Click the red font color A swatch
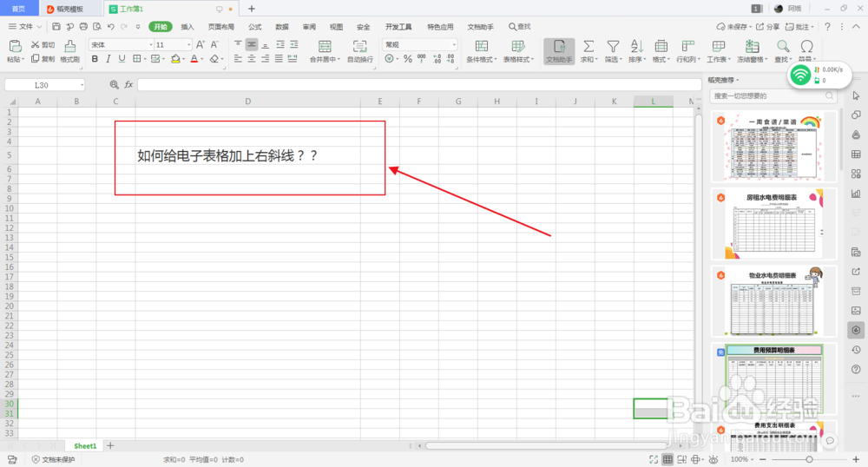The width and height of the screenshot is (868, 467). pyautogui.click(x=194, y=59)
